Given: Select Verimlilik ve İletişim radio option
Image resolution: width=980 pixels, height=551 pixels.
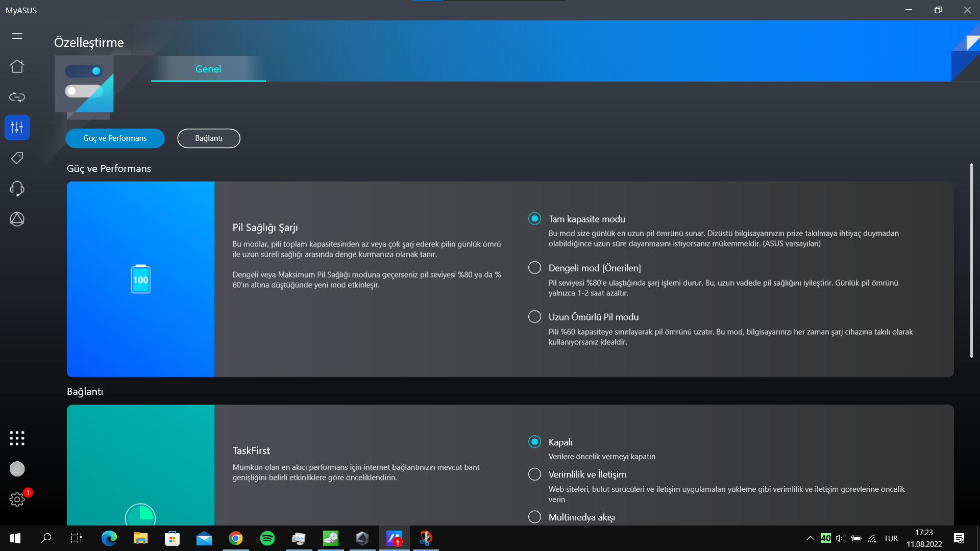Looking at the screenshot, I should (534, 474).
